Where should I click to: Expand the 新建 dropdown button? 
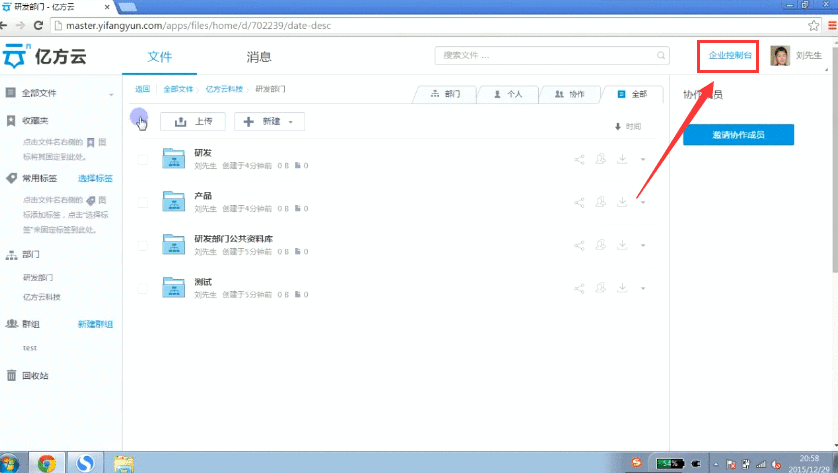point(269,121)
